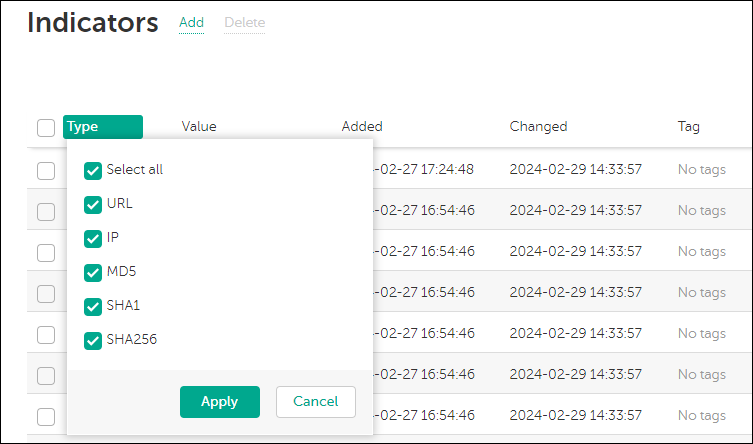The height and width of the screenshot is (444, 753).
Task: Click the Add link beside Indicators
Action: (x=191, y=22)
